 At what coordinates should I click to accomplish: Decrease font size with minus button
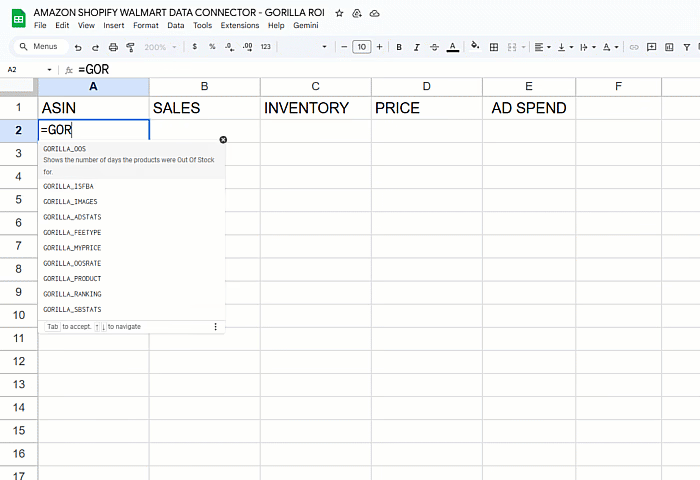click(x=344, y=47)
